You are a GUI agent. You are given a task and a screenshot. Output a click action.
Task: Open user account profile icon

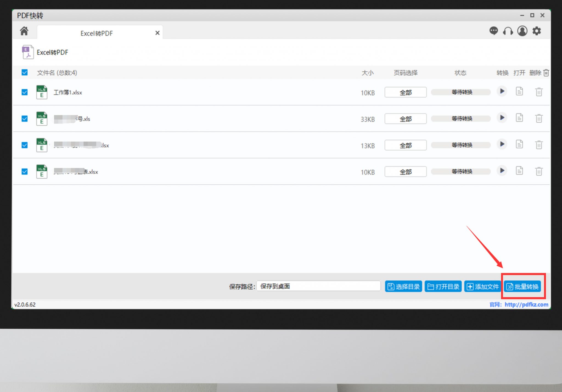tap(522, 31)
